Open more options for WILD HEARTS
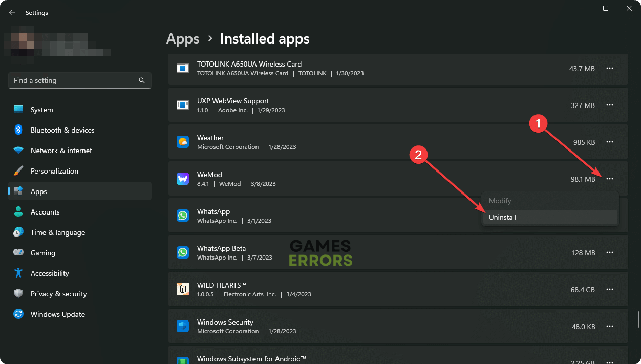641x364 pixels. pos(609,289)
